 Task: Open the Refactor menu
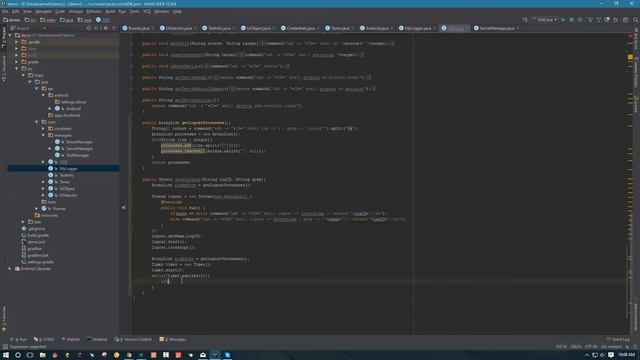[x=94, y=11]
